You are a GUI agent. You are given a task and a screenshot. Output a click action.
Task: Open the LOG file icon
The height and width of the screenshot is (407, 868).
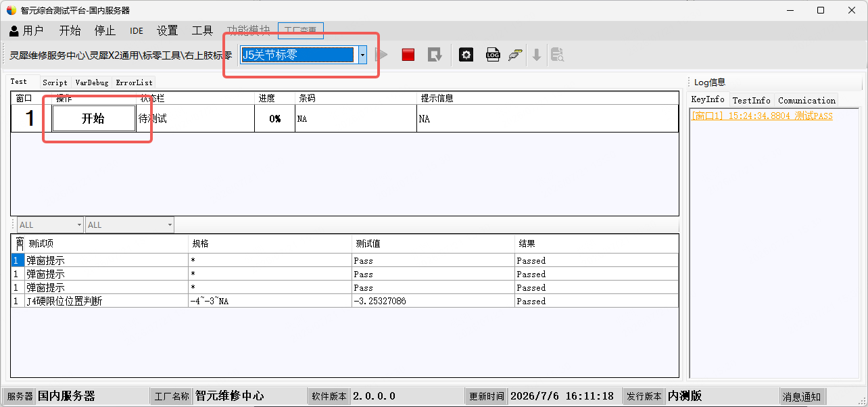(493, 55)
